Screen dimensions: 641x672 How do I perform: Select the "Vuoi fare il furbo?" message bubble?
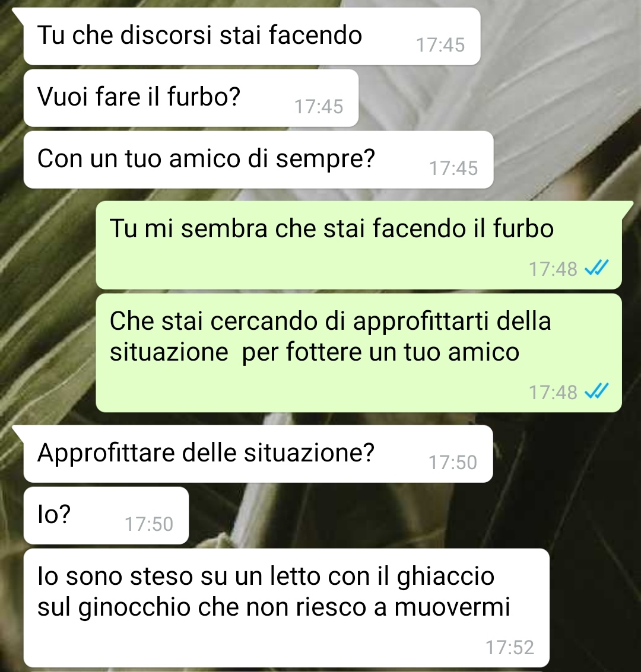191,98
